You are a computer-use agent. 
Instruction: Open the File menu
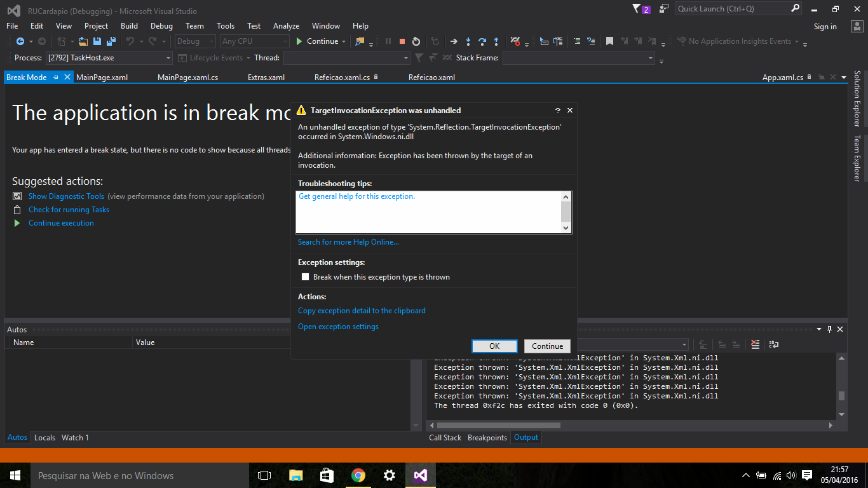[x=12, y=26]
